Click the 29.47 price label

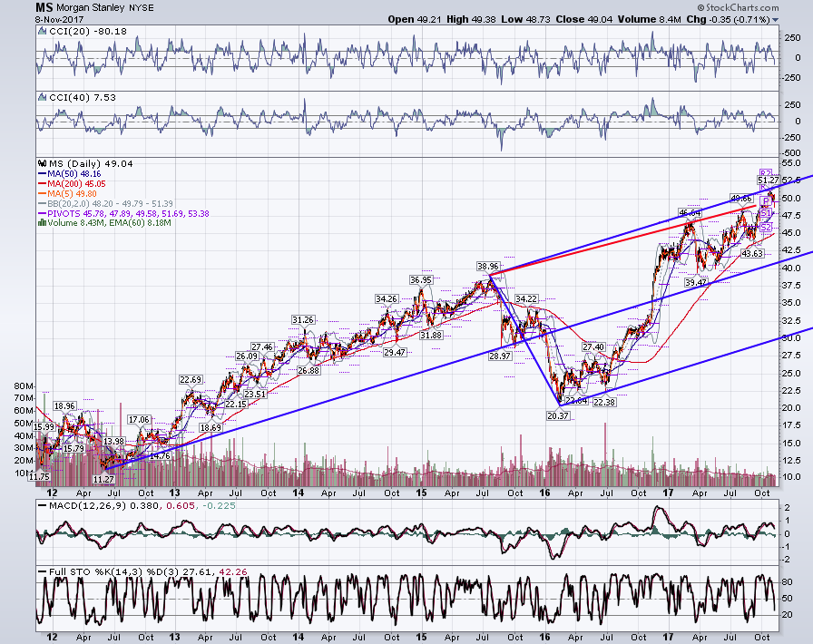tap(395, 353)
